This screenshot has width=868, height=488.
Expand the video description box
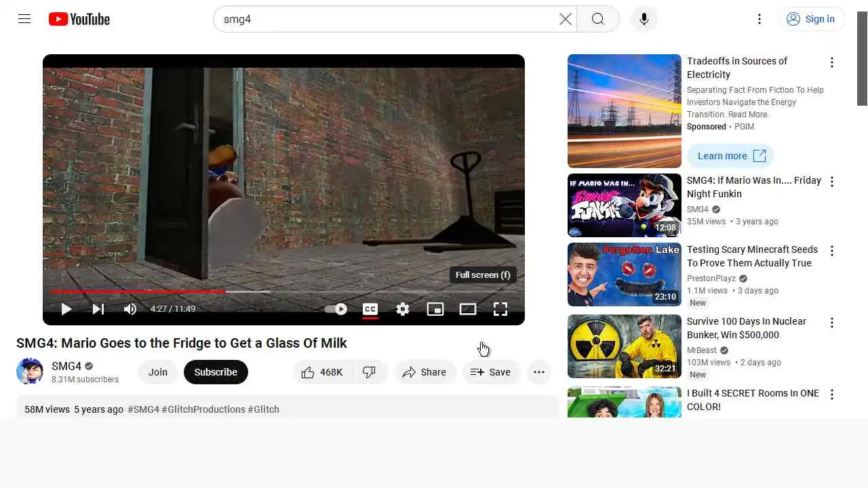288,407
